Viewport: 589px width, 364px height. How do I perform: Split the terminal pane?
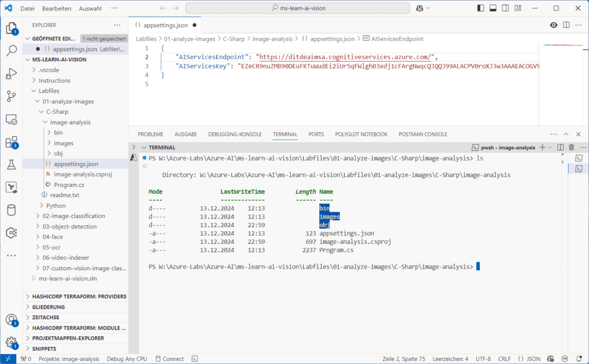click(x=560, y=148)
